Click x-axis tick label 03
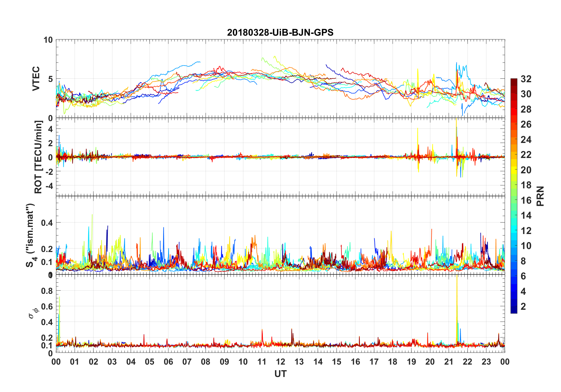The height and width of the screenshot is (392, 561). pos(112,362)
